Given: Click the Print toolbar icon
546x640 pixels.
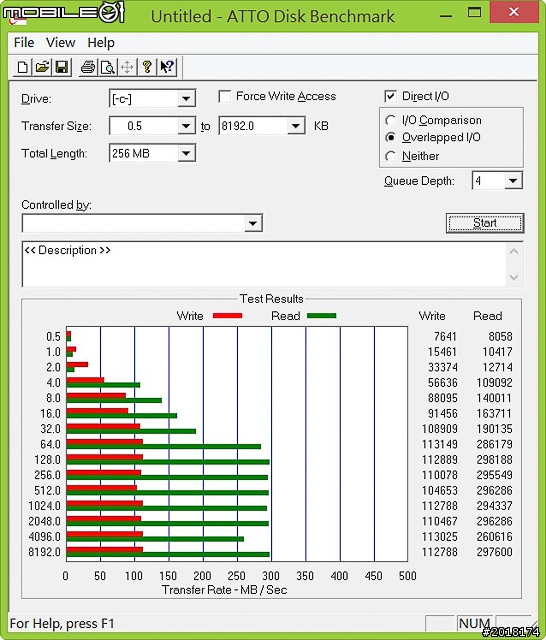Looking at the screenshot, I should click(88, 67).
